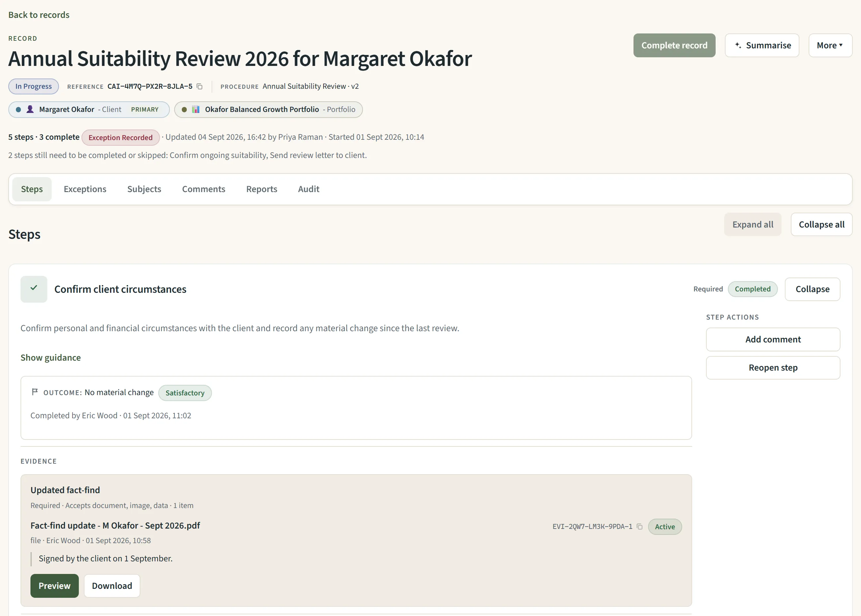Image resolution: width=861 pixels, height=616 pixels.
Task: Click the outcome flag icon
Action: click(35, 392)
